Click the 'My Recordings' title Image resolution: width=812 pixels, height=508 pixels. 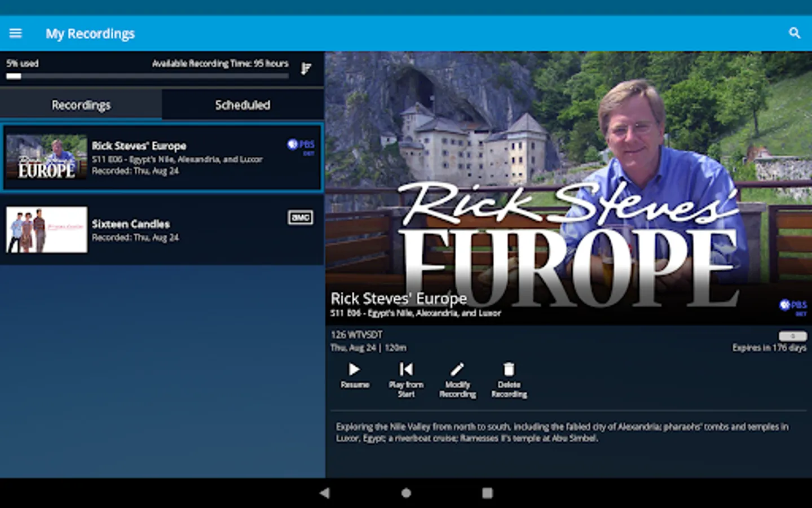(90, 34)
